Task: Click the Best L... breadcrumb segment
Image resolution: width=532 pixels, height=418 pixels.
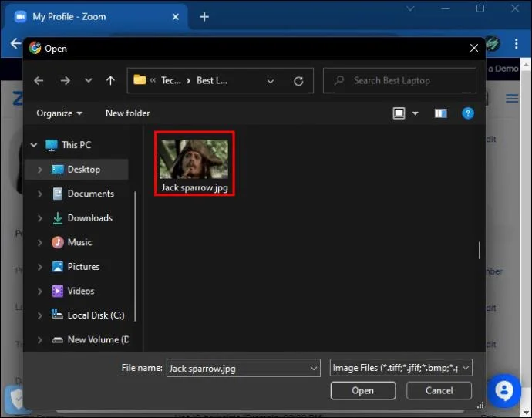Action: (212, 81)
